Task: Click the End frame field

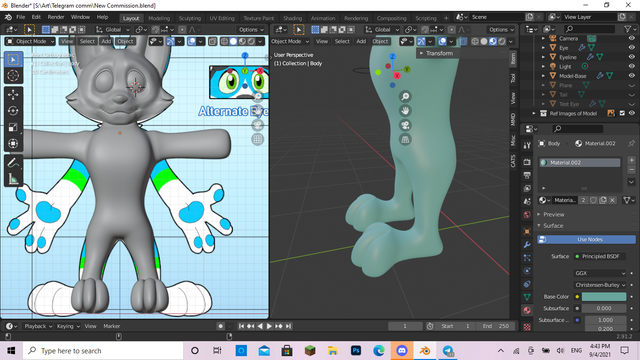Action: (x=495, y=326)
